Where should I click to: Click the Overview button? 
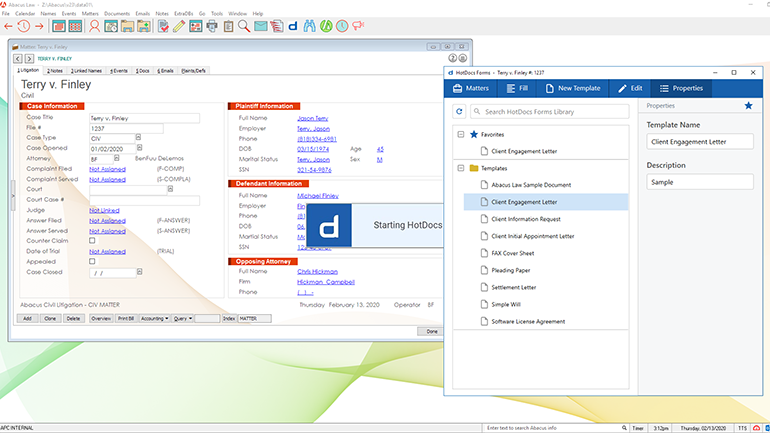(101, 319)
